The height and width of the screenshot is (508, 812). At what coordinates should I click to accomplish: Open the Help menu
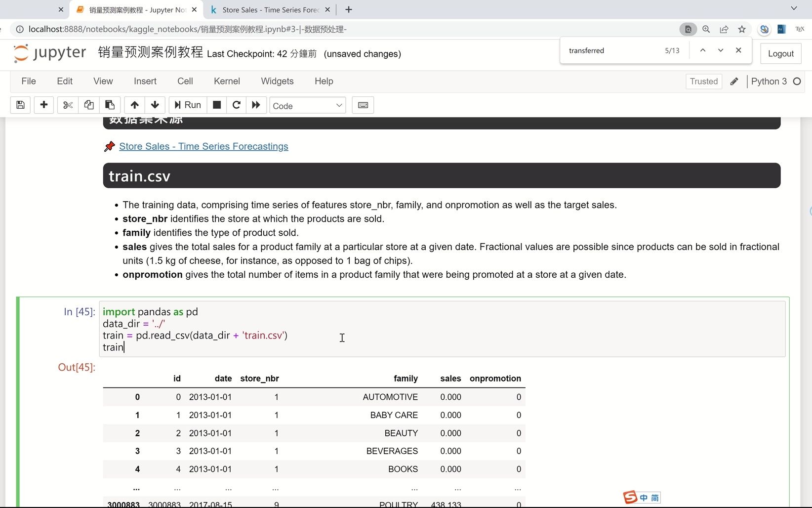pyautogui.click(x=324, y=81)
